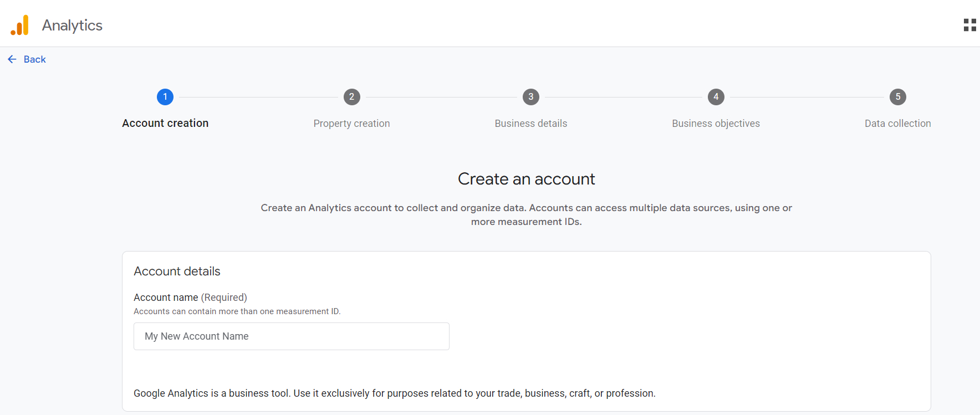This screenshot has width=980, height=415.
Task: Click the Analytics title text
Action: click(72, 25)
